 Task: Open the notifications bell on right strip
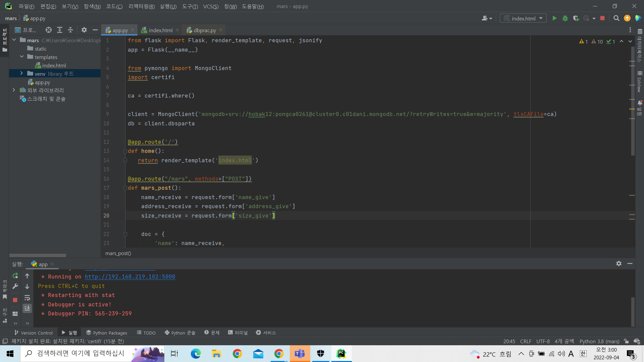640,103
